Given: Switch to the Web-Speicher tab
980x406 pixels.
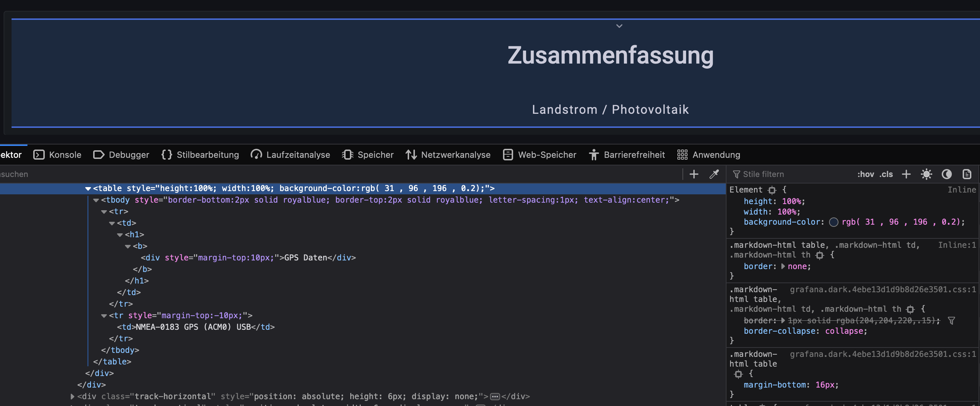Looking at the screenshot, I should (539, 155).
